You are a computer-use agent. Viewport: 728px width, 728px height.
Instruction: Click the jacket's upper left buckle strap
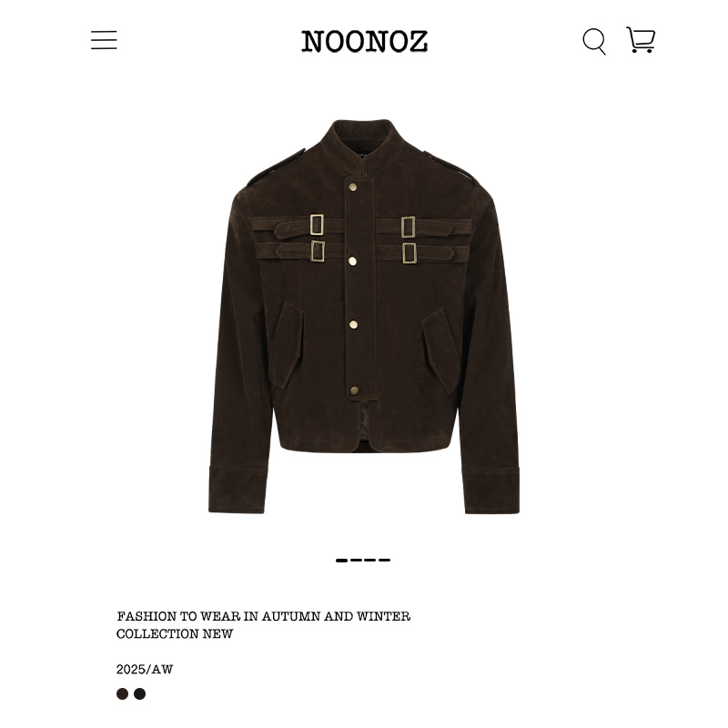coord(298,226)
